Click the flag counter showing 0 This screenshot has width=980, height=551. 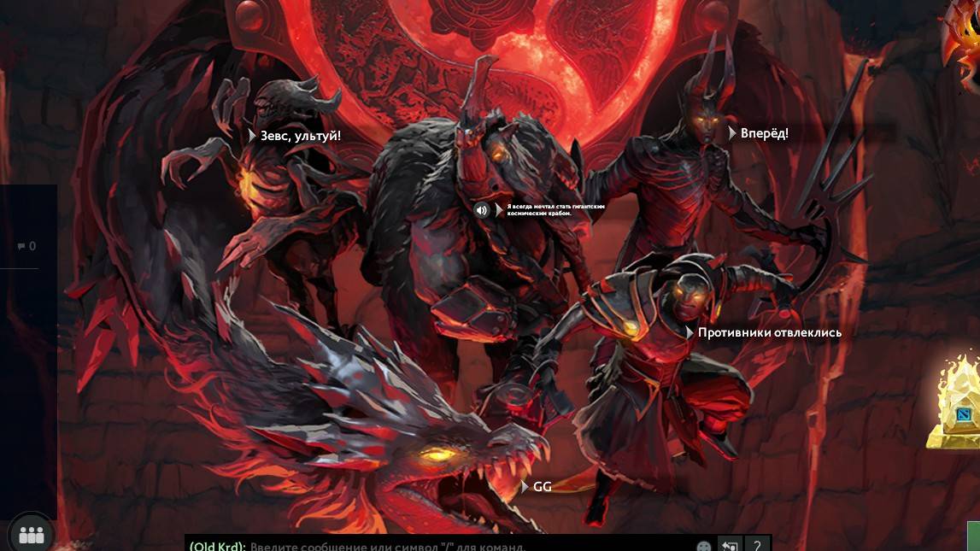click(x=26, y=246)
